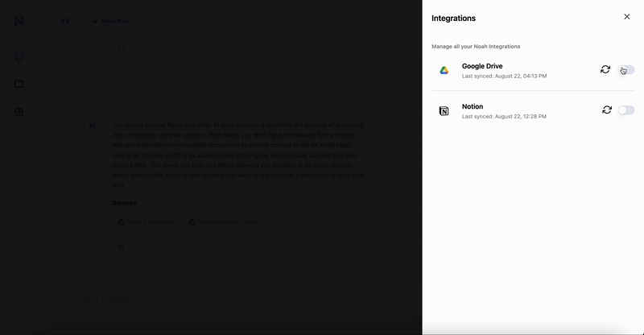The image size is (644, 335).
Task: Click the Noah avatar beside the answer
Action: 93,126
